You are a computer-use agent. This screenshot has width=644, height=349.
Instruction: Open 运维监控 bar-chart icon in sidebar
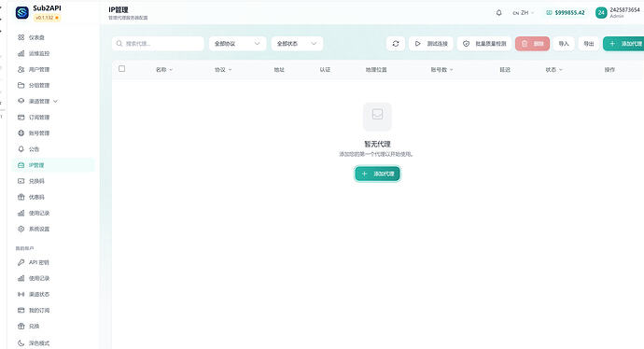pos(21,53)
